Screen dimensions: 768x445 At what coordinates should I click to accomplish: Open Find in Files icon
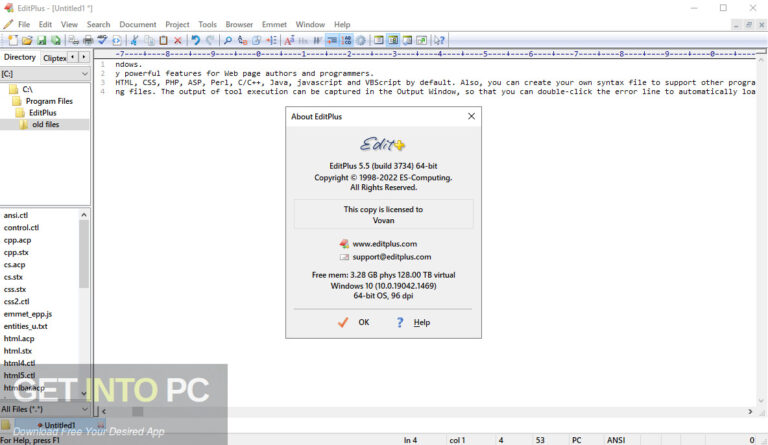(256, 40)
